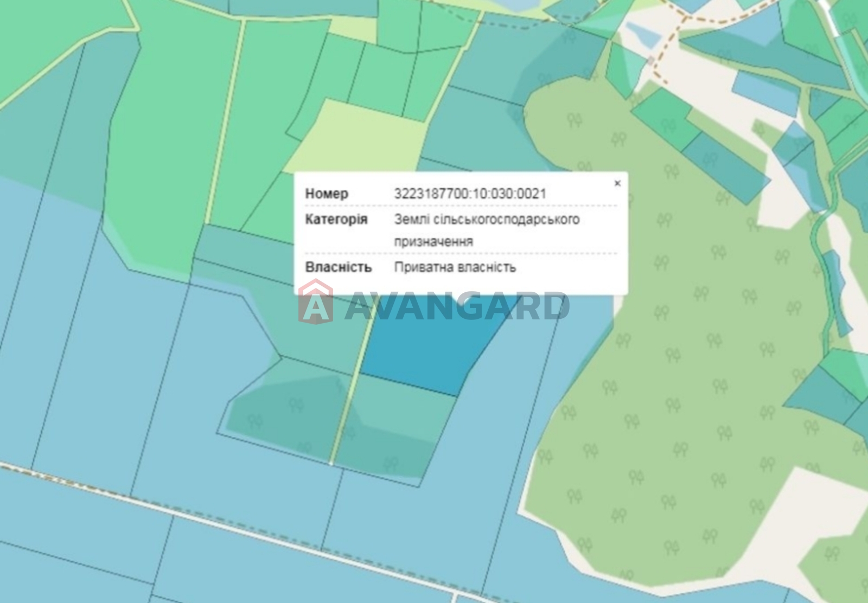Click the winding green stream on right edge
Screen dimensions: 868x603
tap(819, 244)
